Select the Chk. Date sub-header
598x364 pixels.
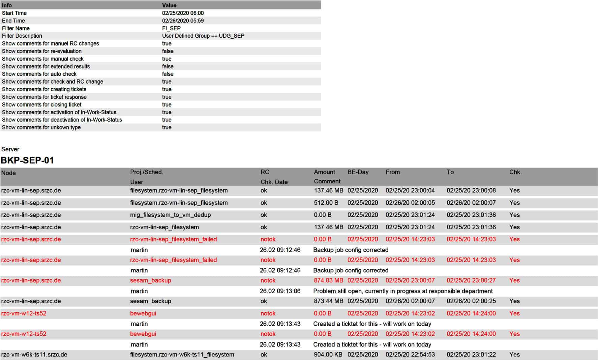[x=274, y=182]
